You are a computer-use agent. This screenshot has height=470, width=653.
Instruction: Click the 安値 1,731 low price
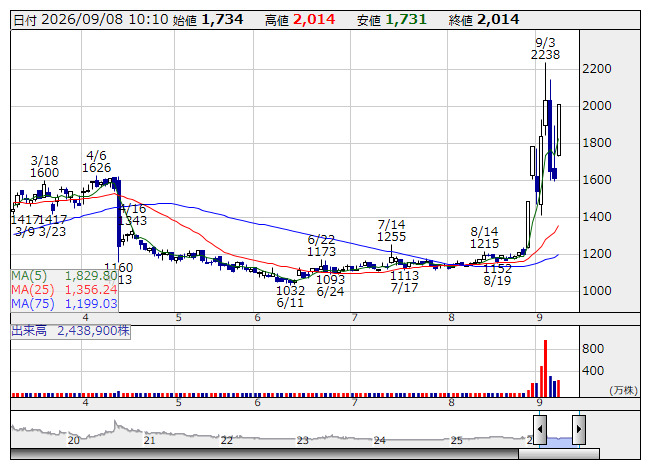pyautogui.click(x=391, y=20)
